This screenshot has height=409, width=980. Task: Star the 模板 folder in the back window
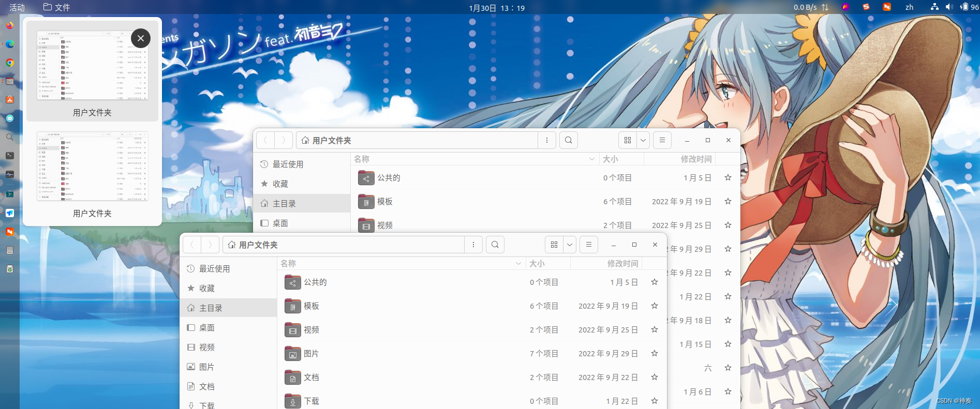click(728, 202)
